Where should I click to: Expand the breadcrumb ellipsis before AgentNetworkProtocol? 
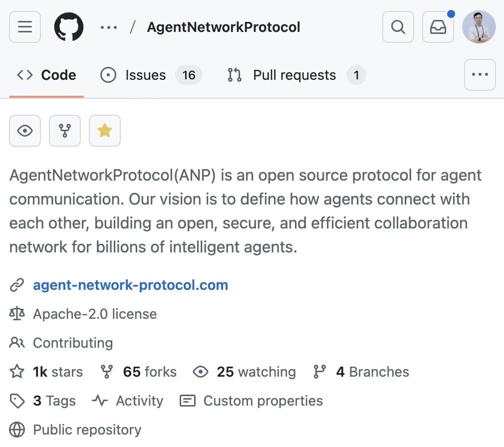[109, 27]
